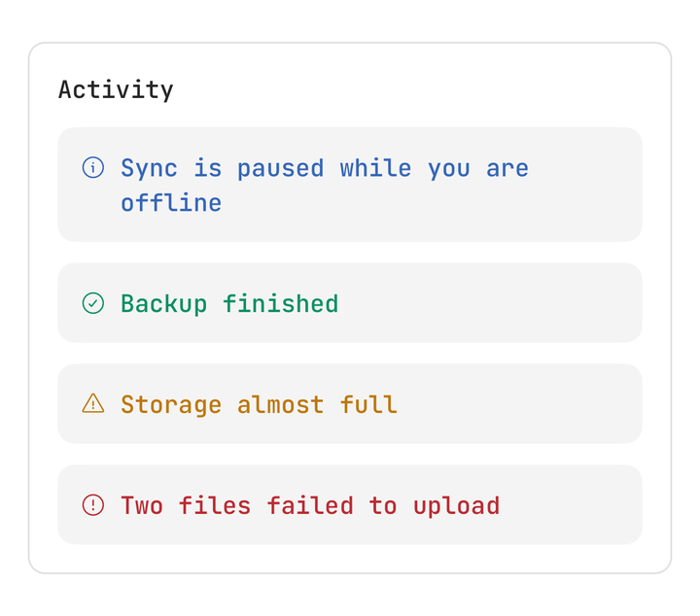Click the blue info circle icon
This screenshot has height=616, width=700.
[x=93, y=168]
